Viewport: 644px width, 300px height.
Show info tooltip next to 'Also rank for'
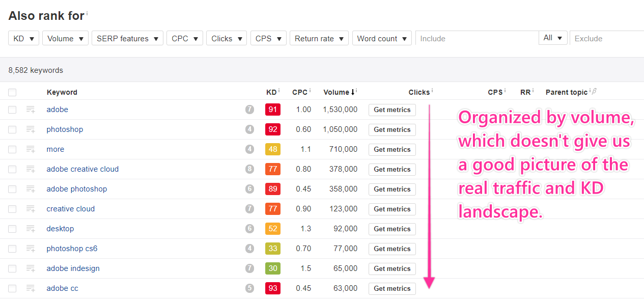click(x=87, y=13)
